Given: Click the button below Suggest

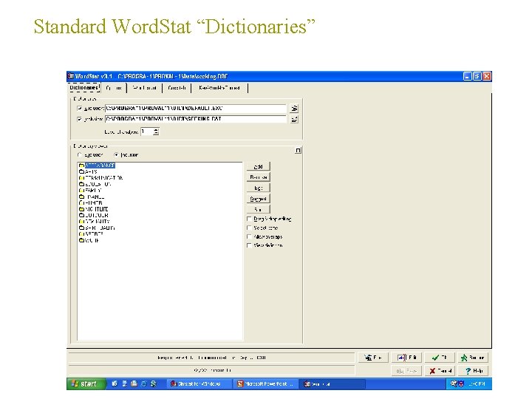Looking at the screenshot, I should [258, 209].
